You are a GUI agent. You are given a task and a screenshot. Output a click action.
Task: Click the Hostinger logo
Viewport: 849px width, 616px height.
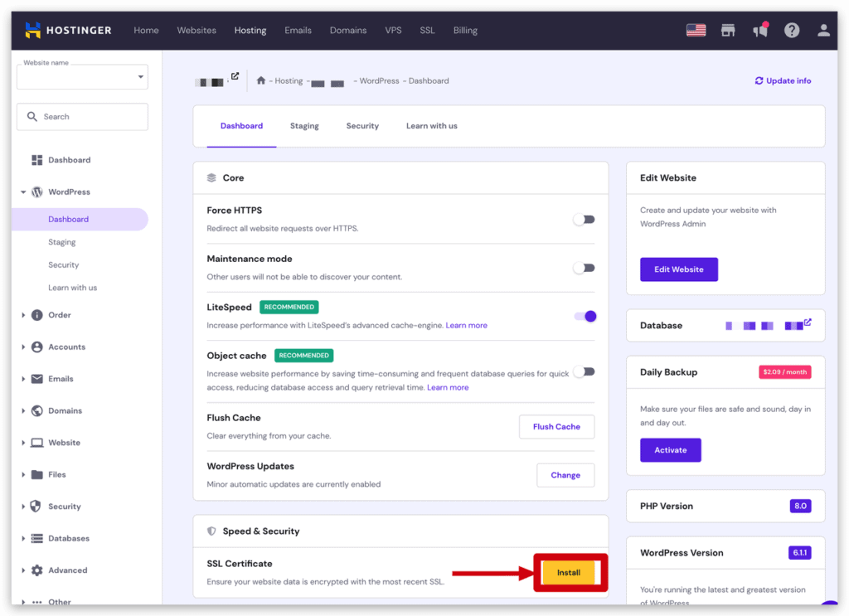(x=68, y=31)
